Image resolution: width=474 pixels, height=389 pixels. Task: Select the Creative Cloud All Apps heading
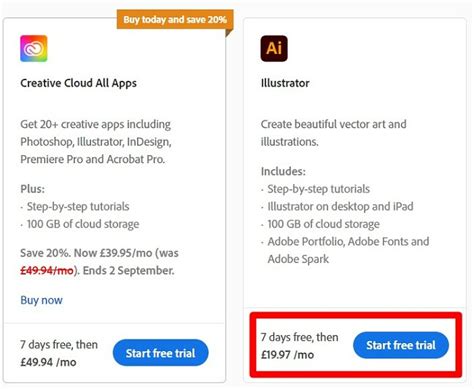[x=78, y=83]
